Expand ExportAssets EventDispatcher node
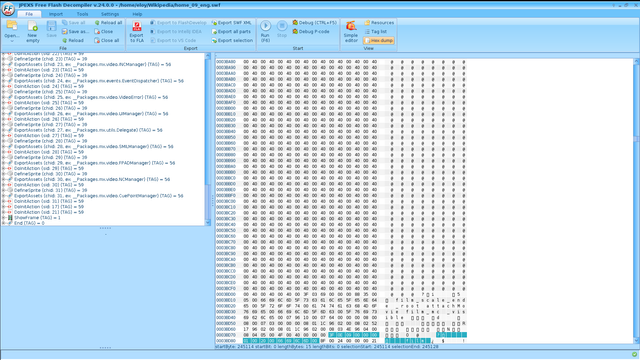The image size is (640, 360). (4, 81)
